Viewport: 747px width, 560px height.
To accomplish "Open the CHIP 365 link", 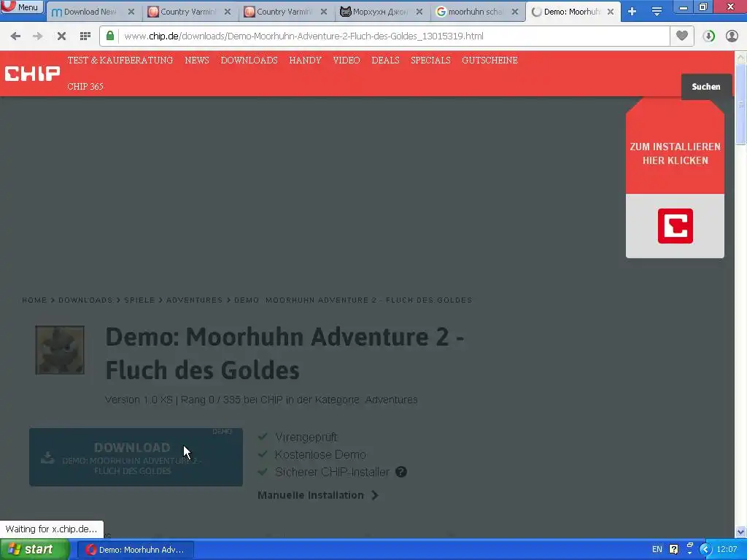I will [85, 87].
